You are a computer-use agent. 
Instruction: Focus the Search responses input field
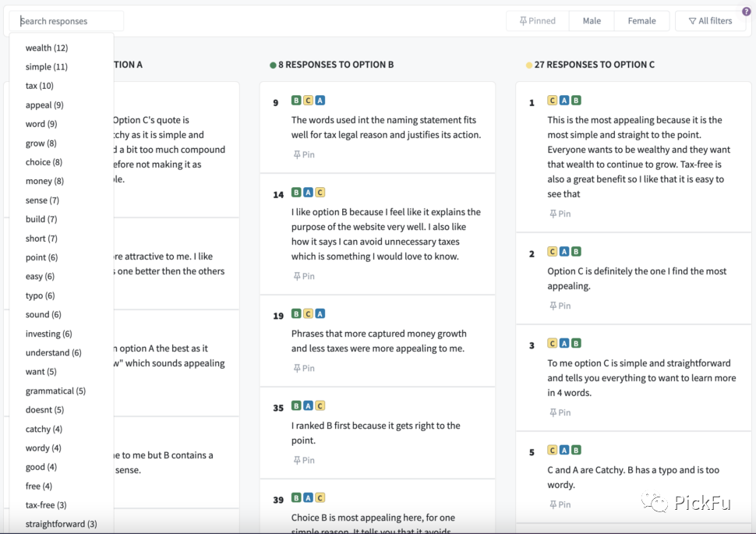69,21
